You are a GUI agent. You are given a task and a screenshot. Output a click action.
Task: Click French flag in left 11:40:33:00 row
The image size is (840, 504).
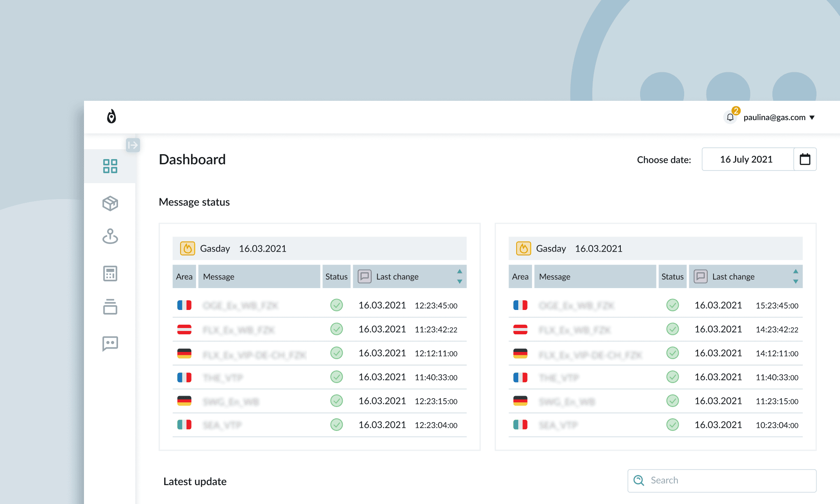click(x=184, y=377)
